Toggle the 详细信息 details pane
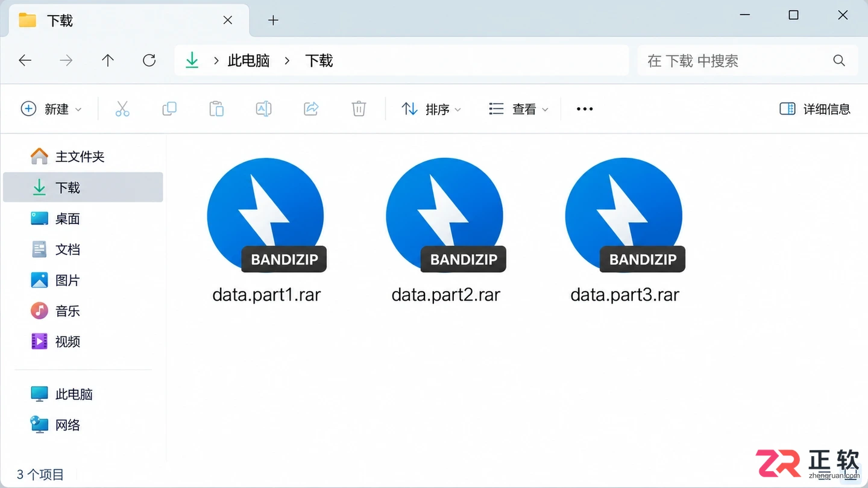Image resolution: width=868 pixels, height=488 pixels. 815,109
